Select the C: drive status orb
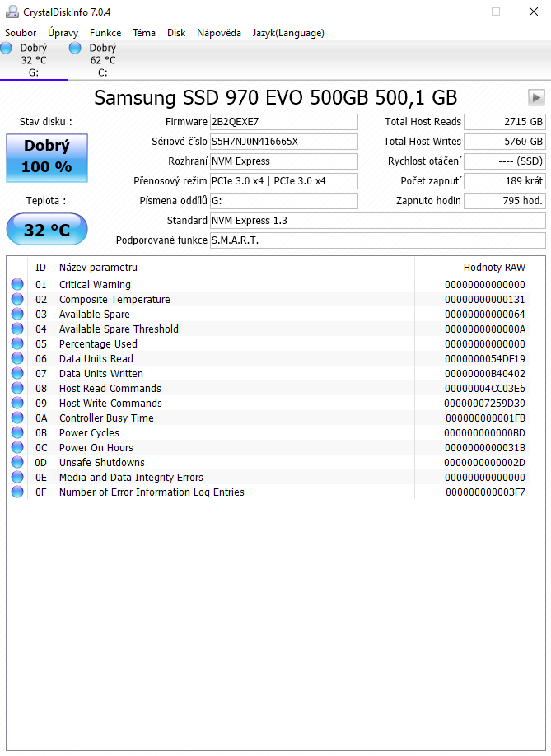Screen dimensions: 551x756 [75, 48]
